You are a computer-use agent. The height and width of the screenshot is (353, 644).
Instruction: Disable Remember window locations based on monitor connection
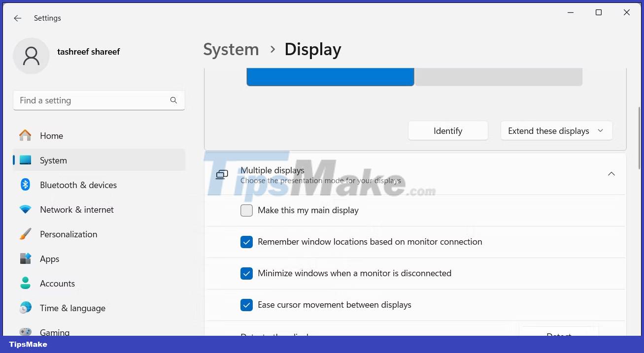[x=246, y=242]
